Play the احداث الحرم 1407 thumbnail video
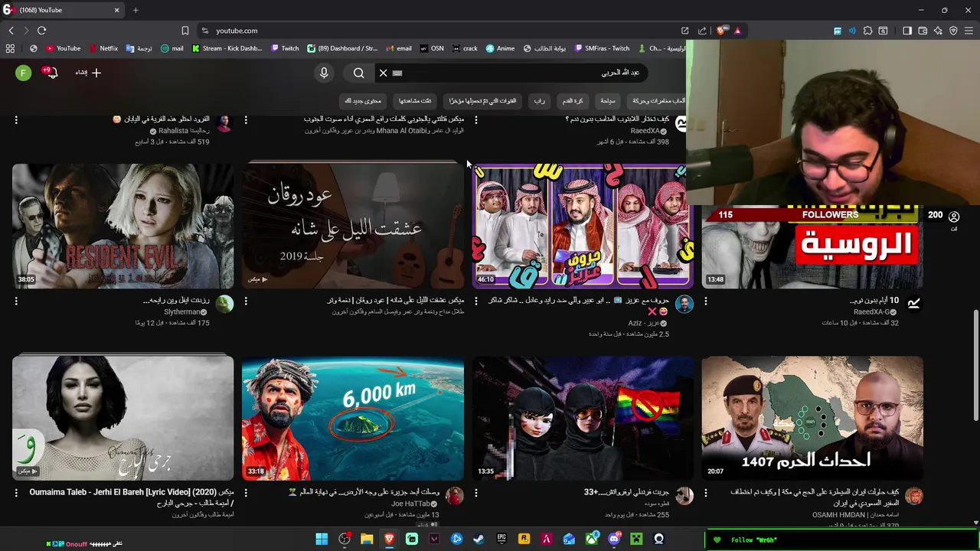Screen dimensions: 980x551 812,419
